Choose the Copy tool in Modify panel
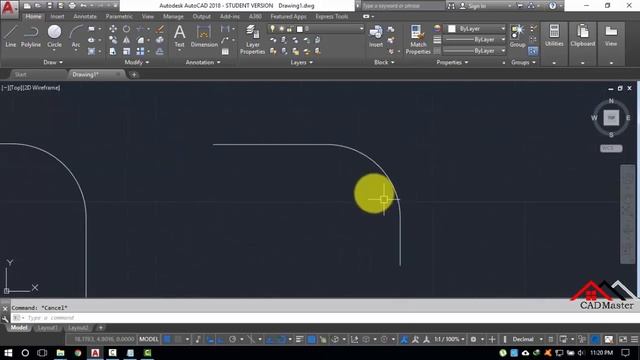The height and width of the screenshot is (360, 640). (x=113, y=40)
